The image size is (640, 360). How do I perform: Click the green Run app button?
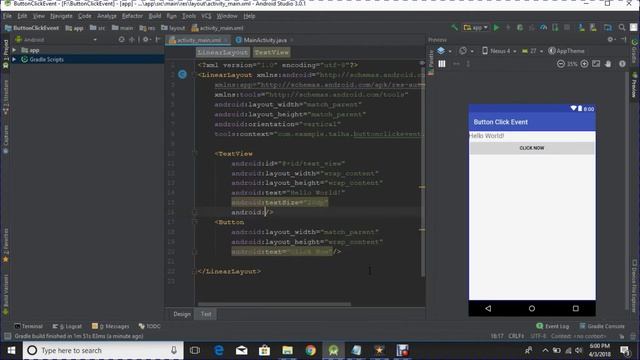496,28
